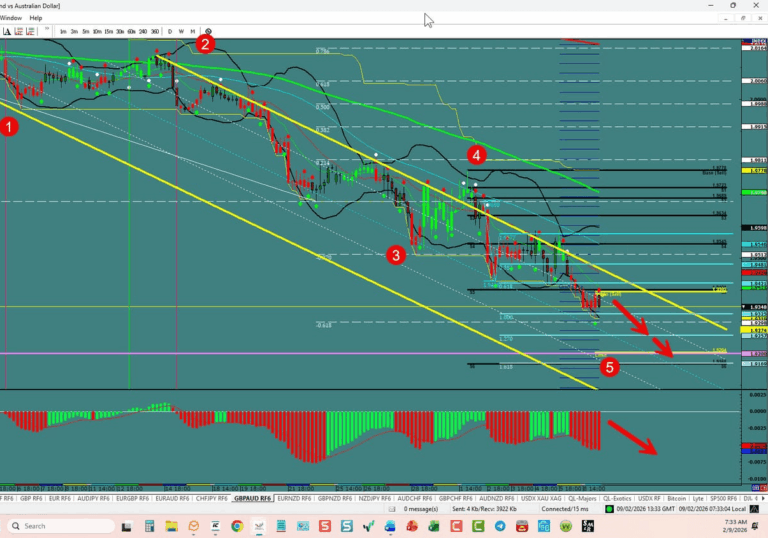Select the weekly W timeframe
The width and height of the screenshot is (768, 538).
click(181, 31)
